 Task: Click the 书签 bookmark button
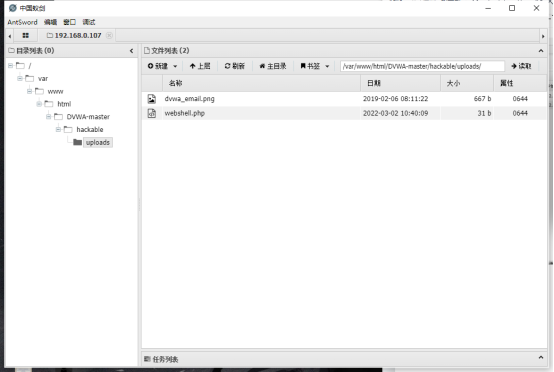point(310,66)
